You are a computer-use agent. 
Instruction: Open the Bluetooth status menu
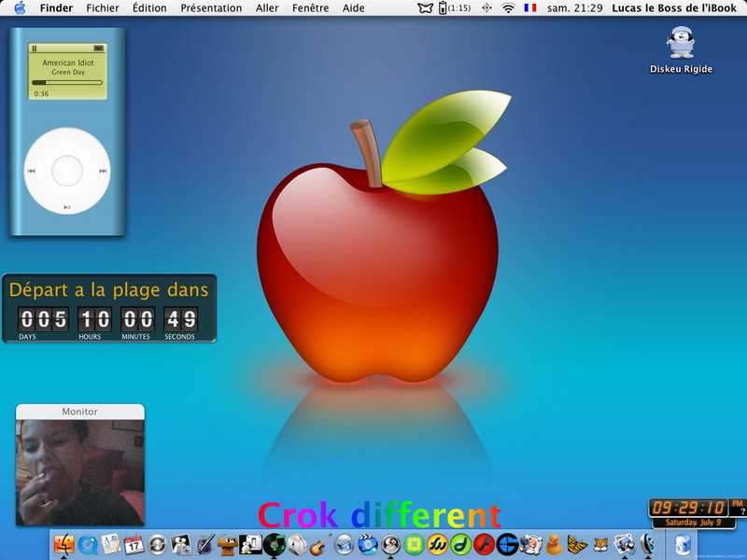click(486, 8)
